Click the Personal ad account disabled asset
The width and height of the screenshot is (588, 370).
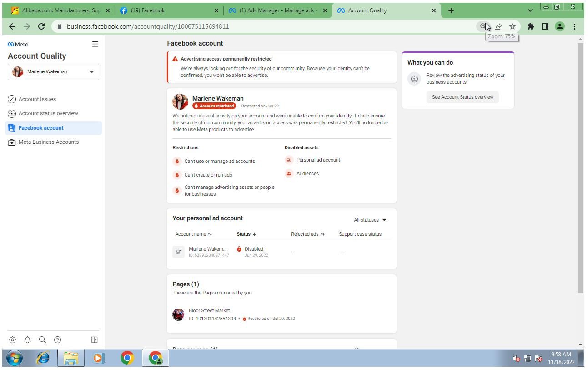coord(313,160)
